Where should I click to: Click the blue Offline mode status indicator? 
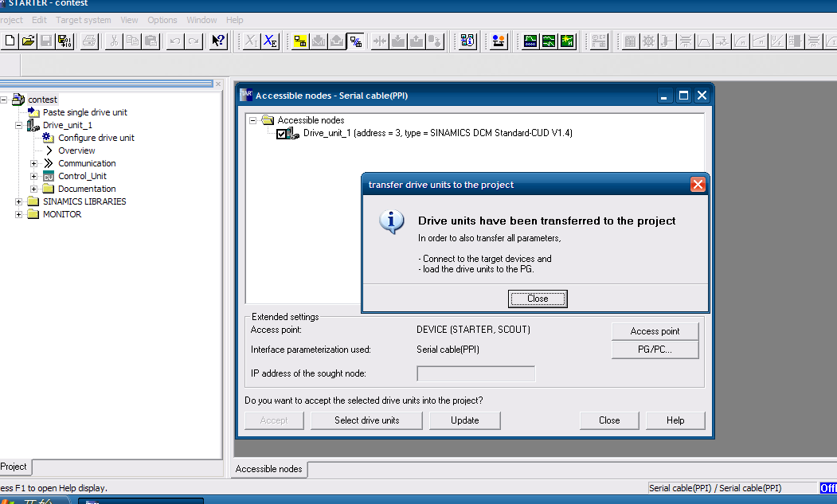click(828, 488)
